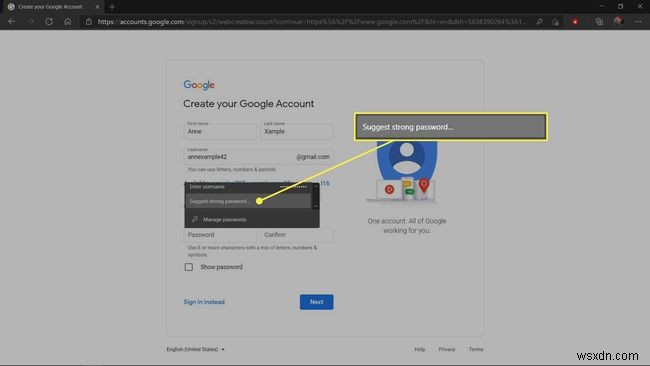Viewport: 650px width, 366px height.
Task: Open the Terms link in footer
Action: click(476, 349)
